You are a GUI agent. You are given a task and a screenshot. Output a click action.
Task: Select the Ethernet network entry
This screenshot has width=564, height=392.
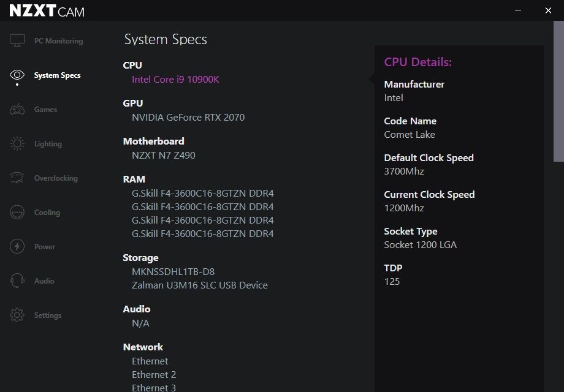coord(150,361)
